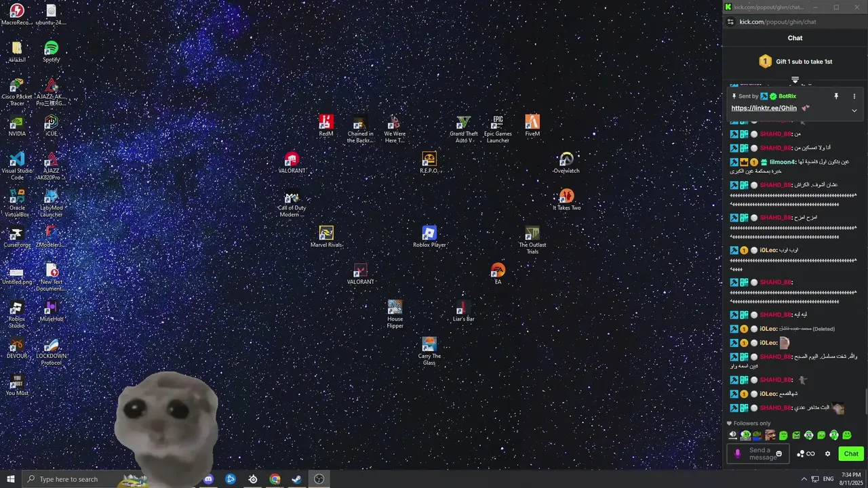The width and height of the screenshot is (868, 488).
Task: Select the Visual Studio Code shortcut
Action: (x=17, y=166)
